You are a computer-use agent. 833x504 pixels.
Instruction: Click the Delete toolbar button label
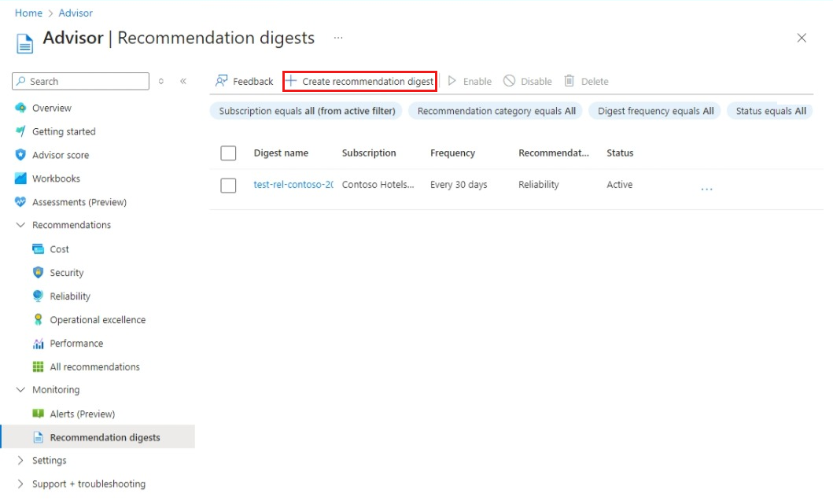(595, 81)
